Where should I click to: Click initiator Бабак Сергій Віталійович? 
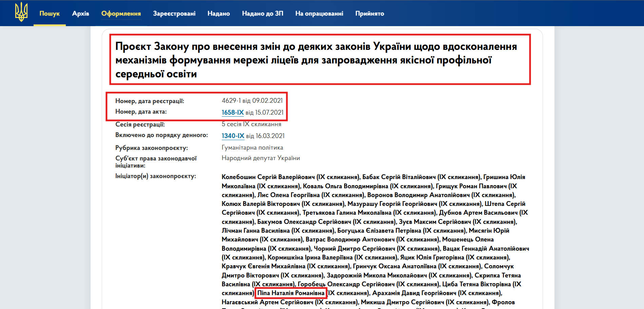click(399, 177)
